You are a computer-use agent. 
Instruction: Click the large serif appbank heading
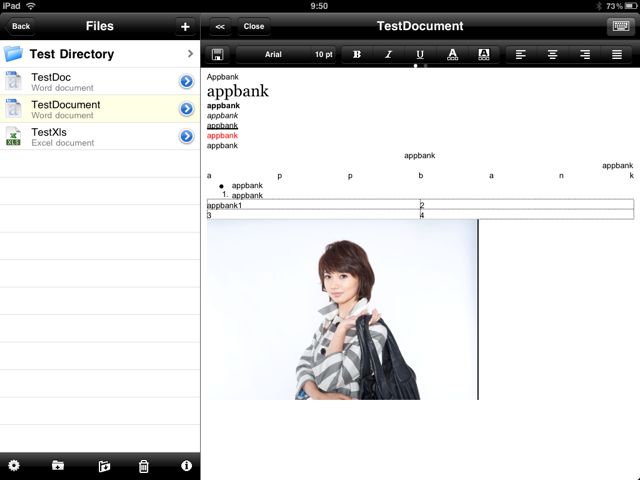tap(238, 91)
